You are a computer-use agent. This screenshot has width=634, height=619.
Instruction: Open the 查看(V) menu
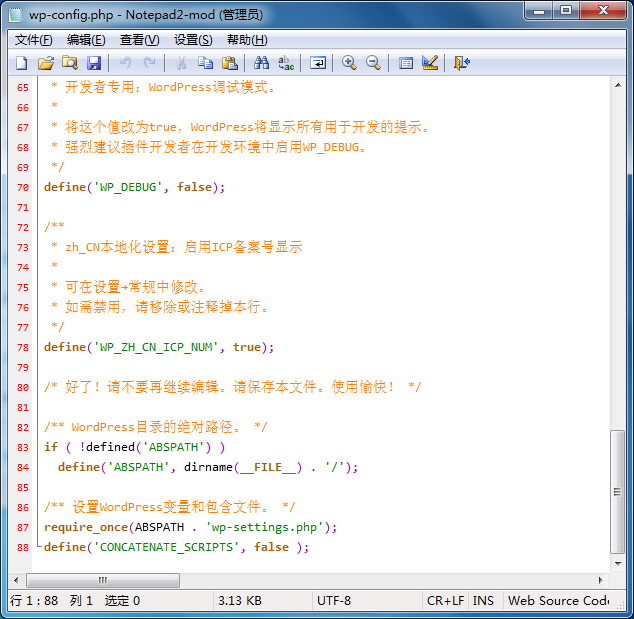coord(139,40)
